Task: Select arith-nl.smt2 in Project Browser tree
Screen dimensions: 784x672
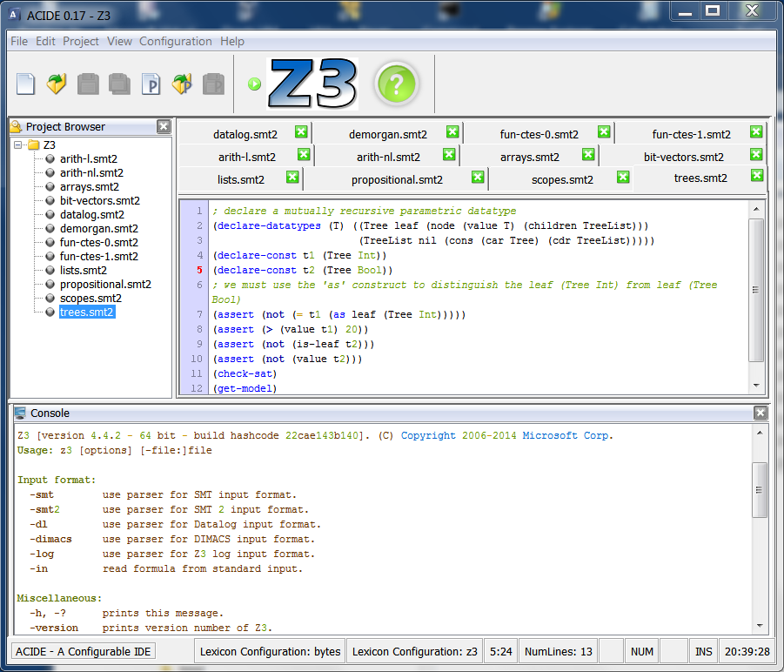Action: click(x=91, y=173)
